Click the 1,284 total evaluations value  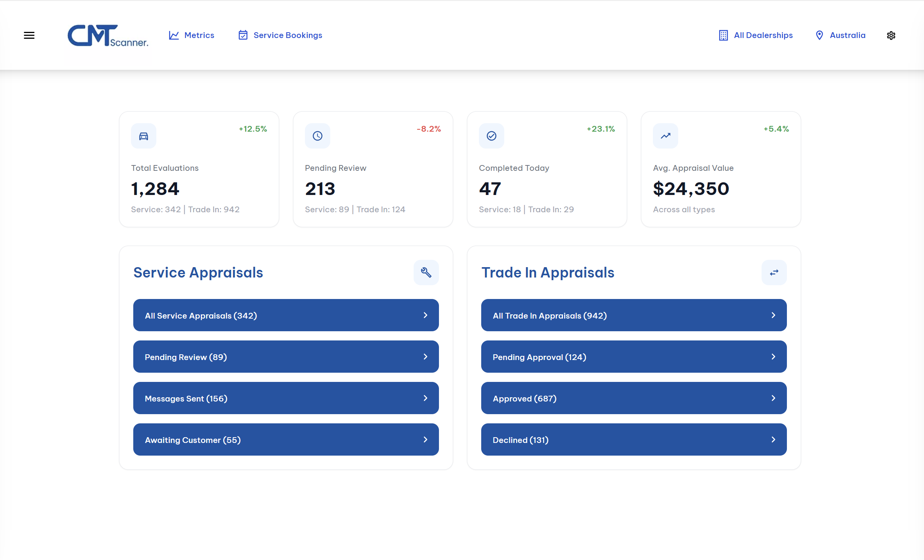[155, 189]
